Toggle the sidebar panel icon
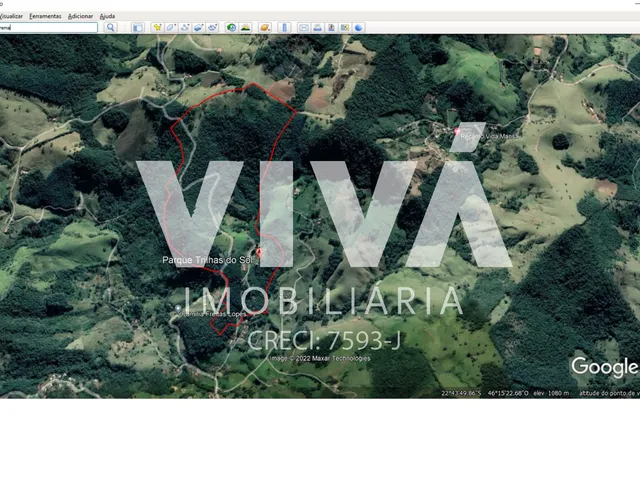 [138, 27]
